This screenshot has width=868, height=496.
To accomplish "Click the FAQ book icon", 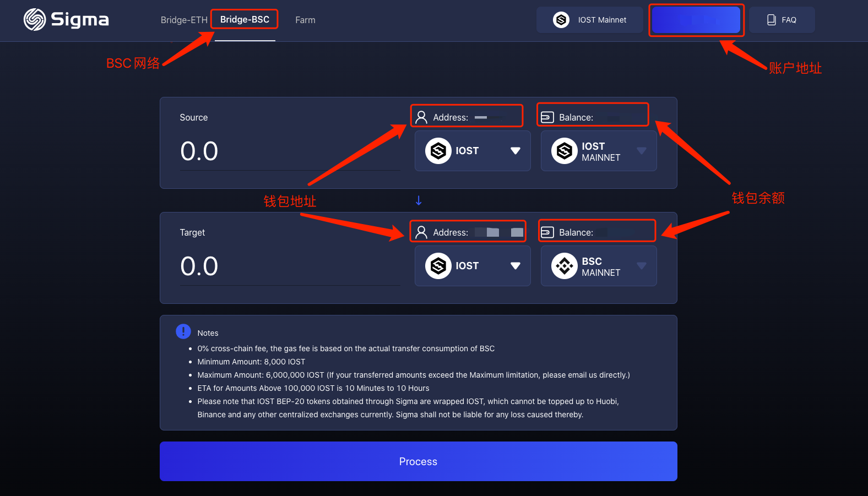I will pos(772,20).
